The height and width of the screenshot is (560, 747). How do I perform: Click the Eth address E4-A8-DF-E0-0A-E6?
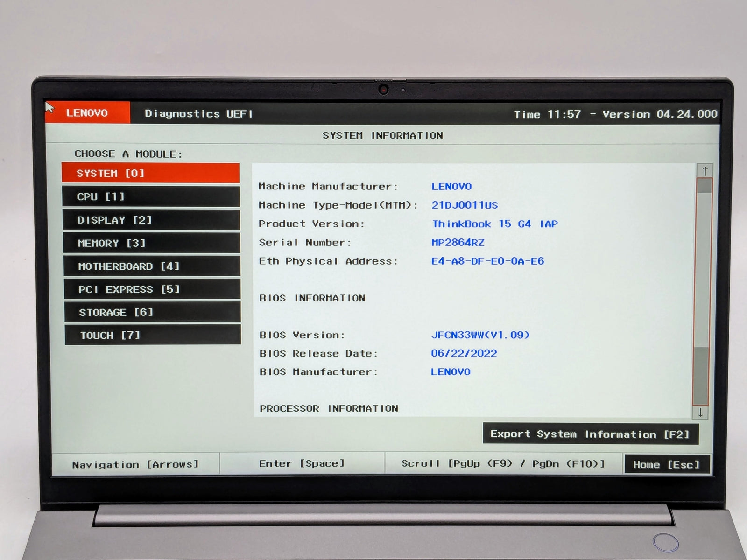point(487,261)
